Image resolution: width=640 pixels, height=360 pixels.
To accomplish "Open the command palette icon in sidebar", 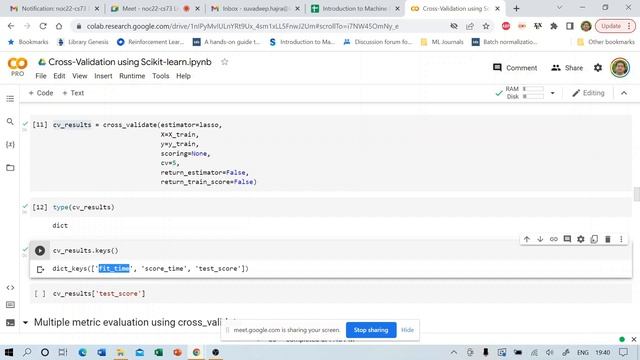I will click(10, 305).
